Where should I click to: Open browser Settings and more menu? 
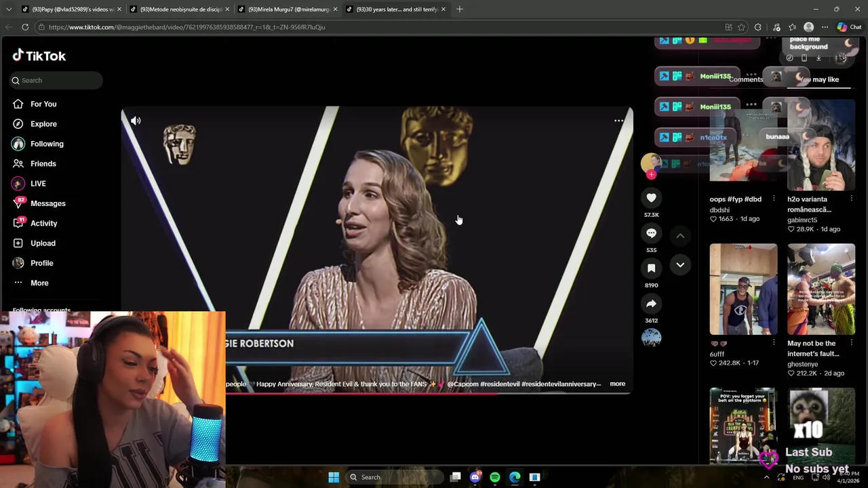[825, 27]
